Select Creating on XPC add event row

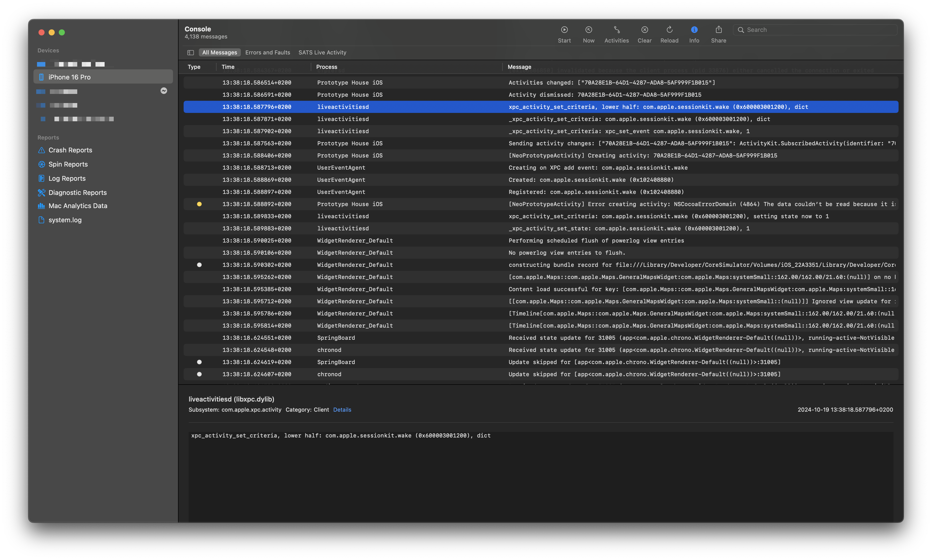coord(540,168)
